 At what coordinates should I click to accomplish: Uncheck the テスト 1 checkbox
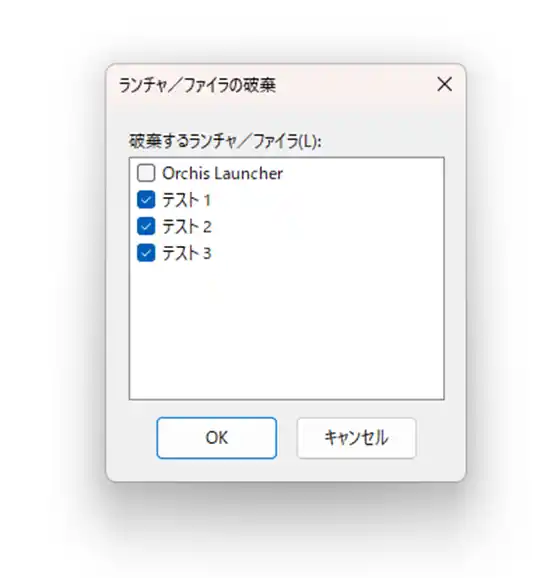click(x=146, y=200)
